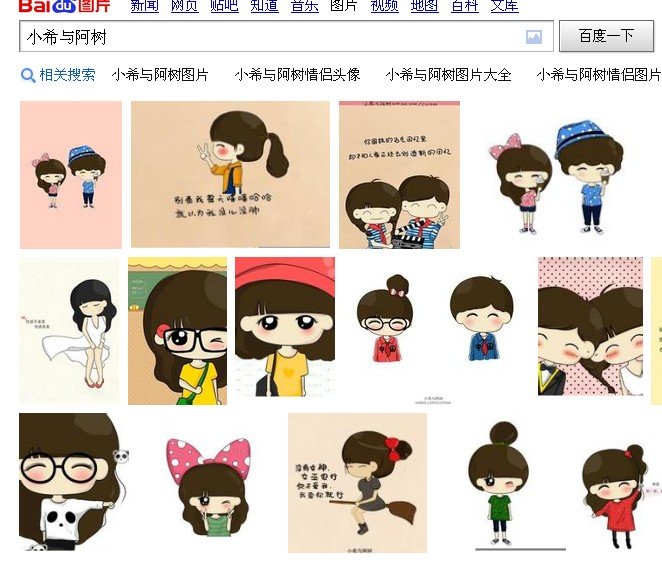Open the 音乐 navigation link

coord(304,5)
